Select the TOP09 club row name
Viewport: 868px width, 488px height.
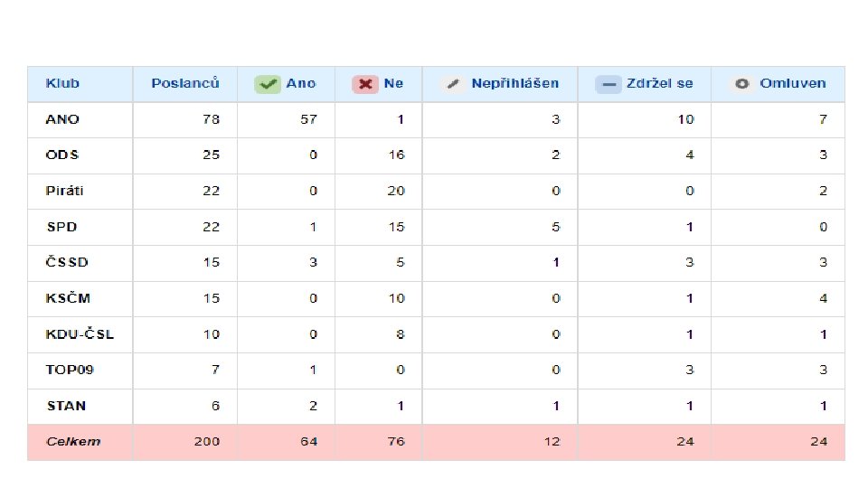pos(70,370)
